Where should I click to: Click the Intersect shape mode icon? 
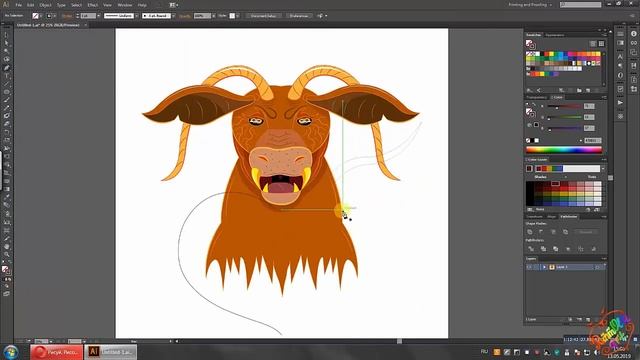click(553, 232)
